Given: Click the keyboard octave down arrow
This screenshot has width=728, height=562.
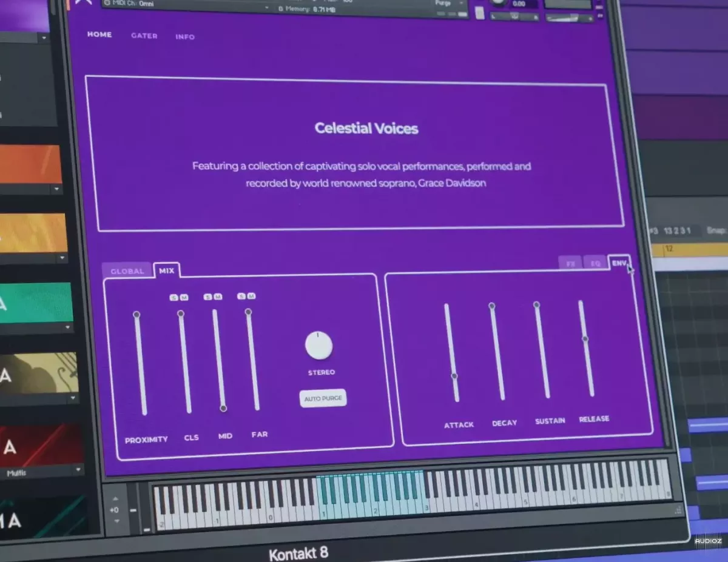Looking at the screenshot, I should click(116, 521).
